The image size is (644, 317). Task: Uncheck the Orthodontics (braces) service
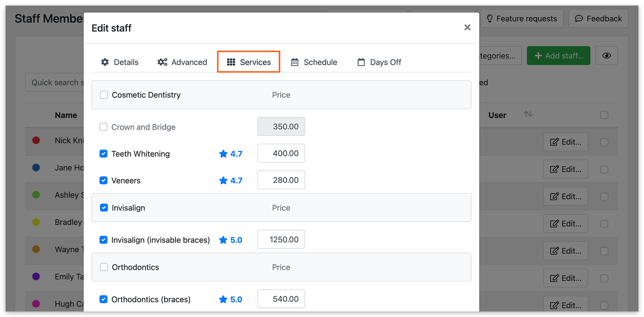(103, 299)
